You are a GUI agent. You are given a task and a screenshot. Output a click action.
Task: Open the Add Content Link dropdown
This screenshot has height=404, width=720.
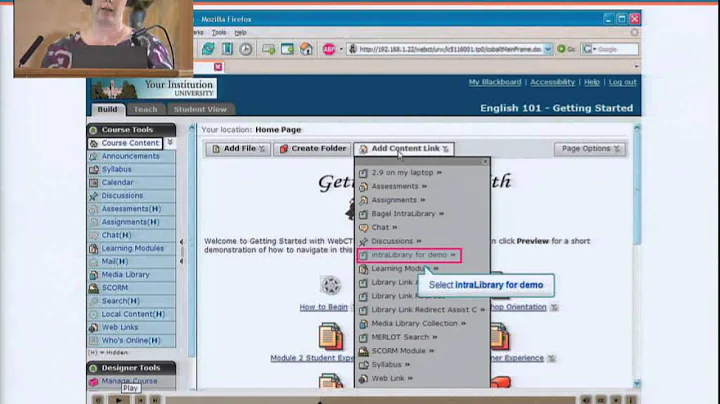coord(404,149)
